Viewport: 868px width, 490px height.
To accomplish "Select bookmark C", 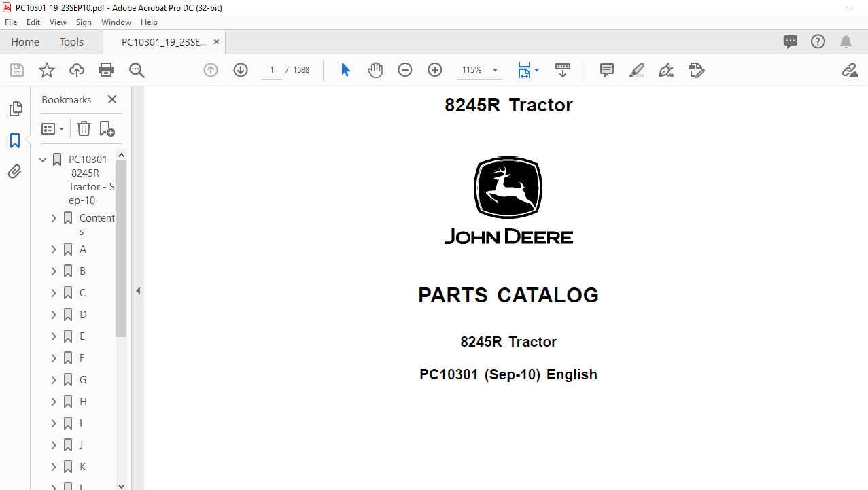I will pyautogui.click(x=83, y=293).
